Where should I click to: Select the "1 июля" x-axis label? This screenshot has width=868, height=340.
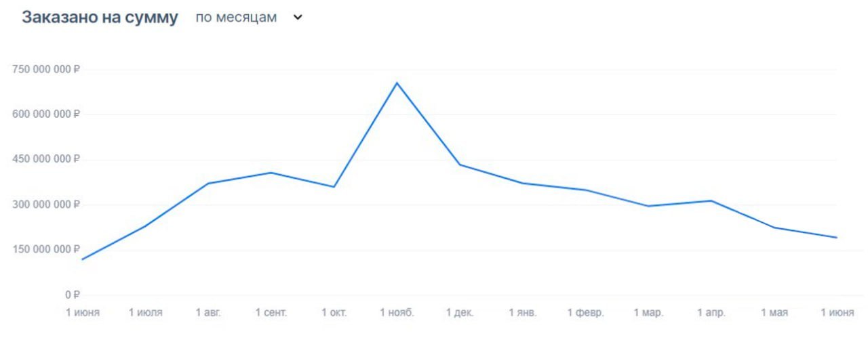click(x=145, y=313)
